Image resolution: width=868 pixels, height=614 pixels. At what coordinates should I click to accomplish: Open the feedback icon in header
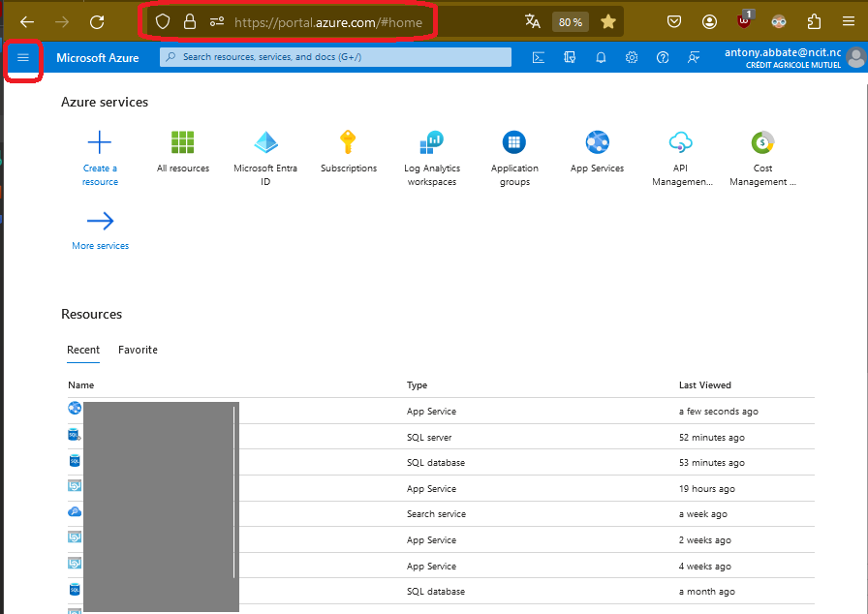(694, 58)
